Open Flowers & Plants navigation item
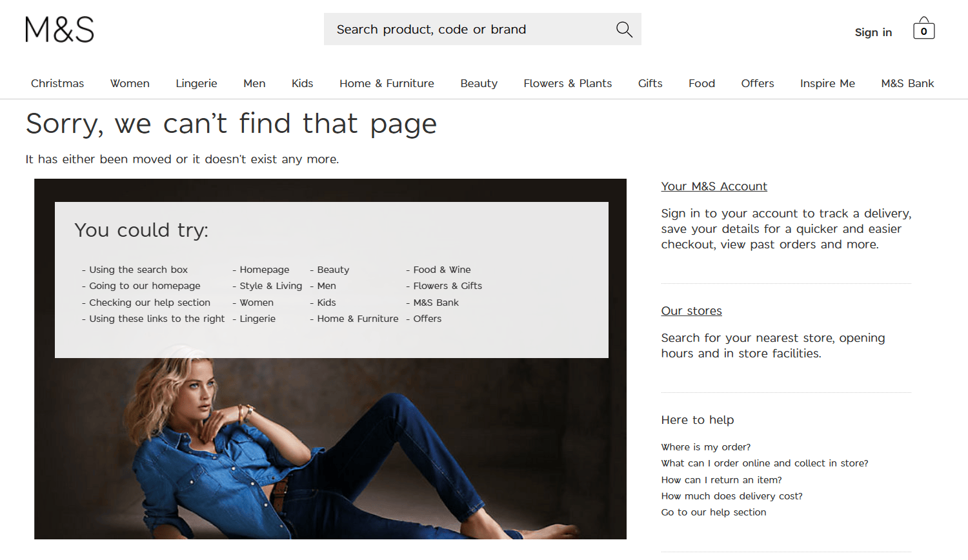968x560 pixels. (x=567, y=83)
